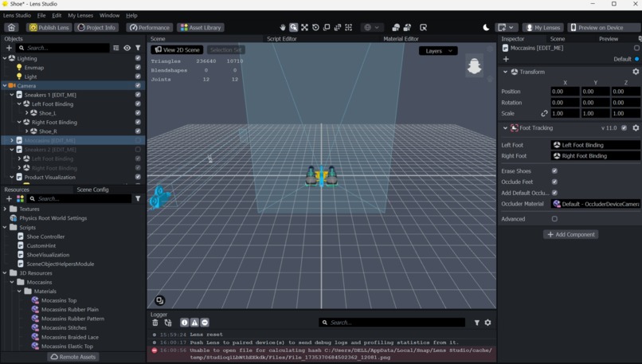Switch to Material Editor tab

pyautogui.click(x=401, y=39)
